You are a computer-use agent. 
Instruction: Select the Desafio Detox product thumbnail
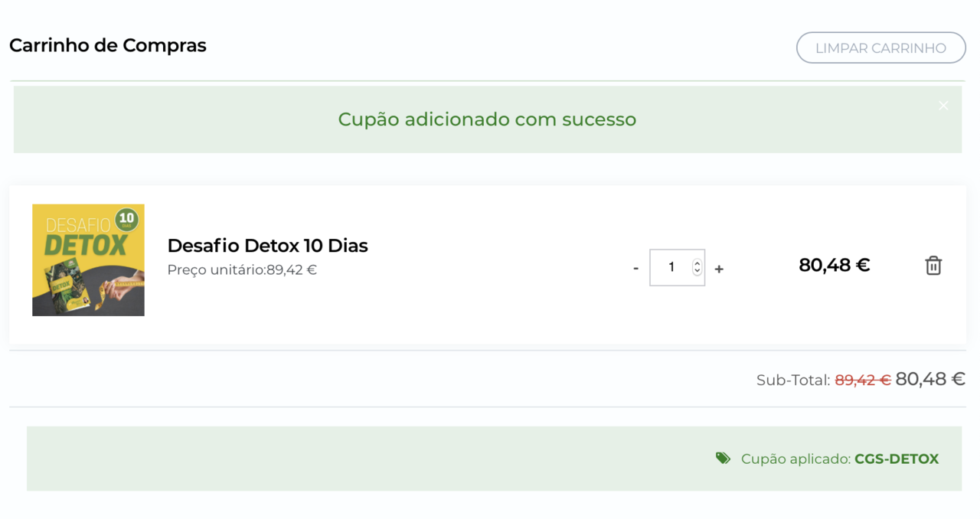click(x=88, y=259)
